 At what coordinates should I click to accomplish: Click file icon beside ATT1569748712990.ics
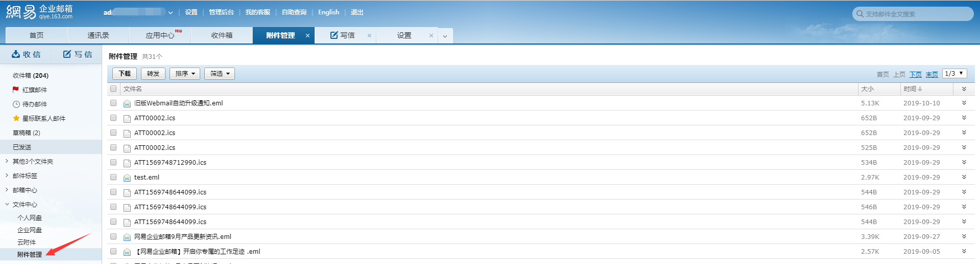point(127,163)
